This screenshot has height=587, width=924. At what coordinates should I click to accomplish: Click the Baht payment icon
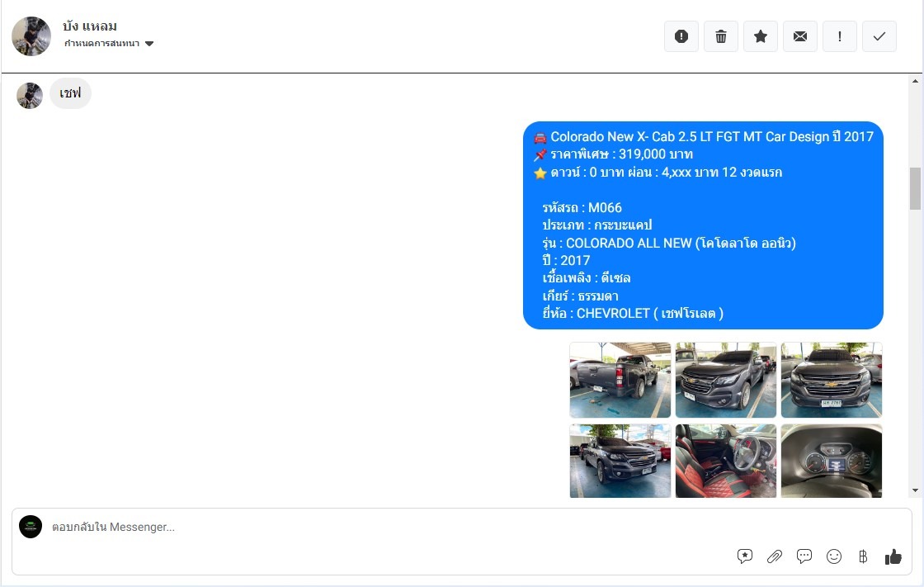pyautogui.click(x=863, y=556)
